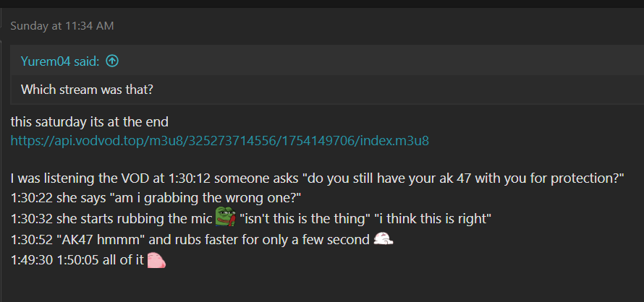
Task: Click the green Pepe frog emoji
Action: point(225,217)
